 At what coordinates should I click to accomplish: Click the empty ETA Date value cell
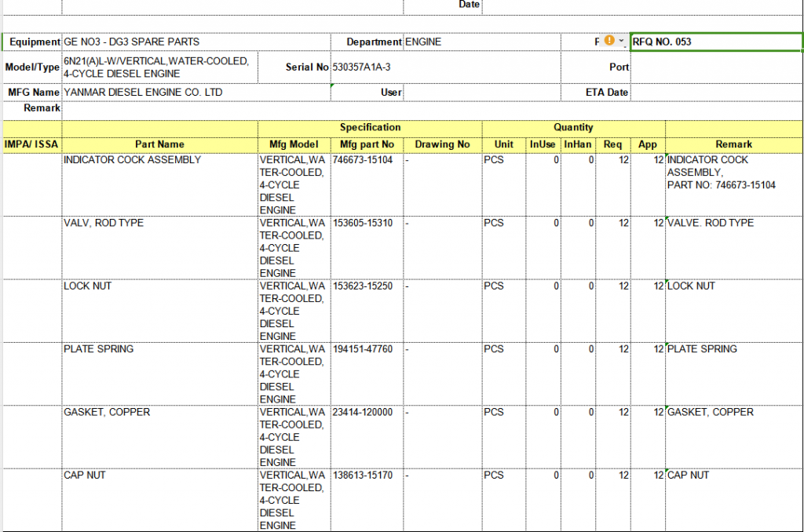tap(715, 93)
